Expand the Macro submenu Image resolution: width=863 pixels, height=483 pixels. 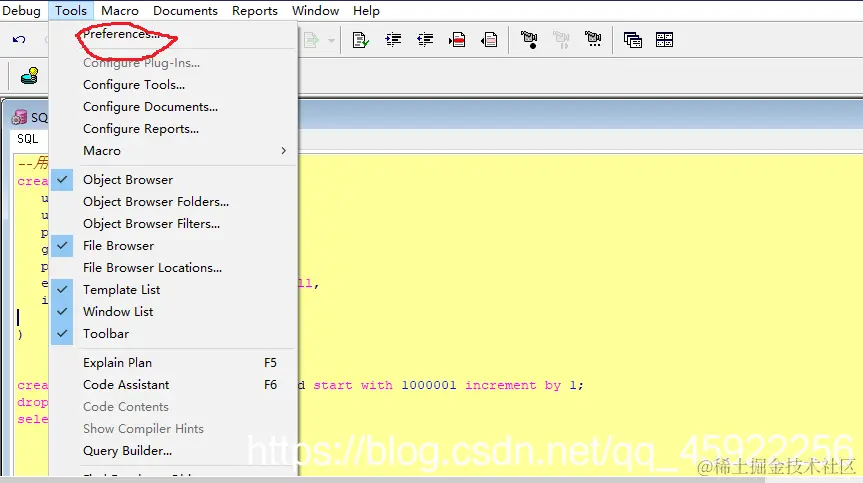tap(173, 151)
